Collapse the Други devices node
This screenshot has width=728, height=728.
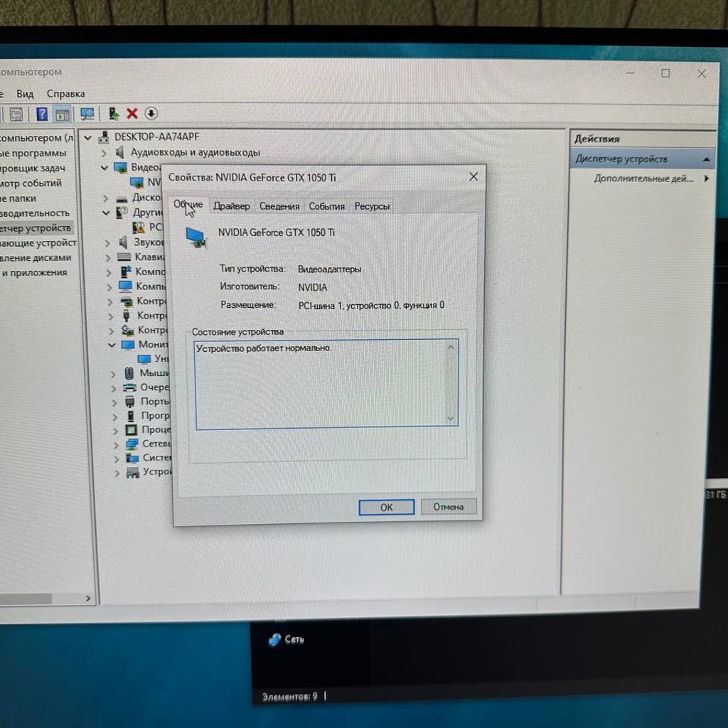point(106,213)
